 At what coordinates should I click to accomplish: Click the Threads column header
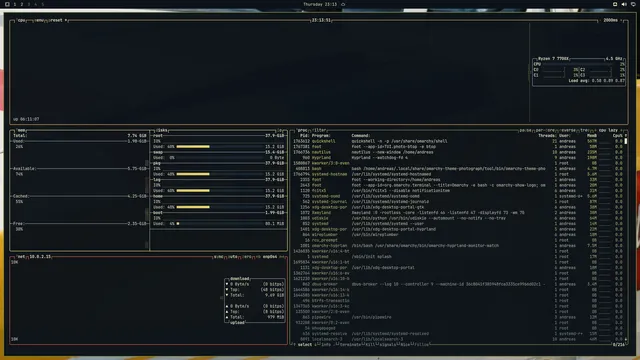click(x=547, y=136)
